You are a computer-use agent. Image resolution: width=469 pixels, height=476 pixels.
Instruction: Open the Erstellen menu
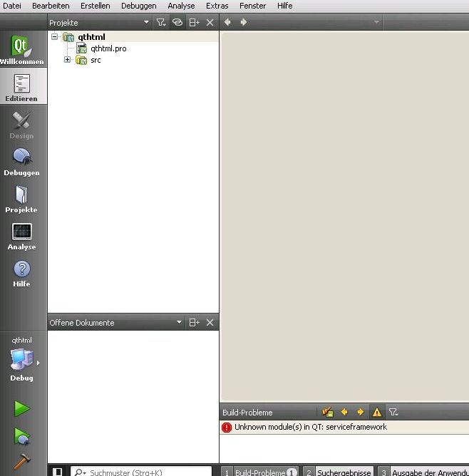click(x=95, y=6)
